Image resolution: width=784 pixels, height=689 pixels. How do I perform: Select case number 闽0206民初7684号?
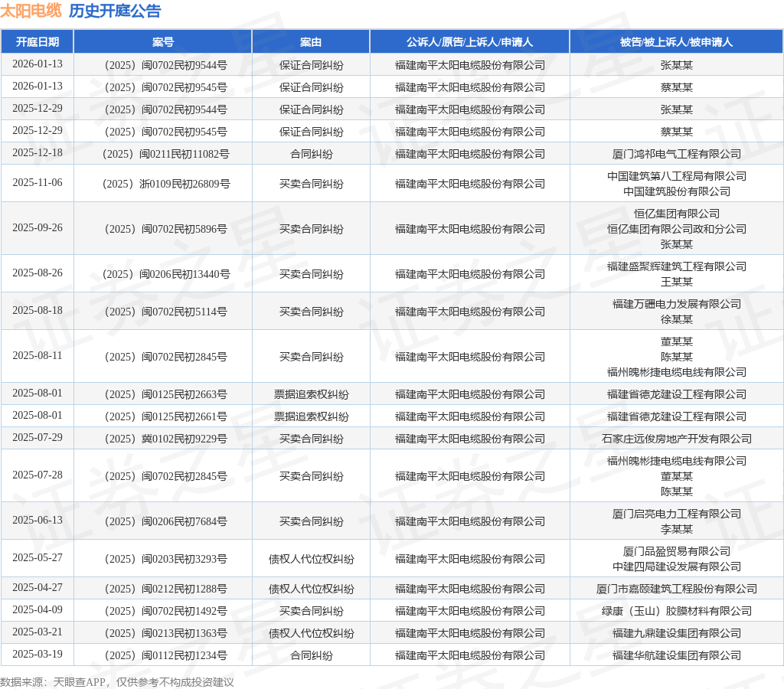(166, 521)
